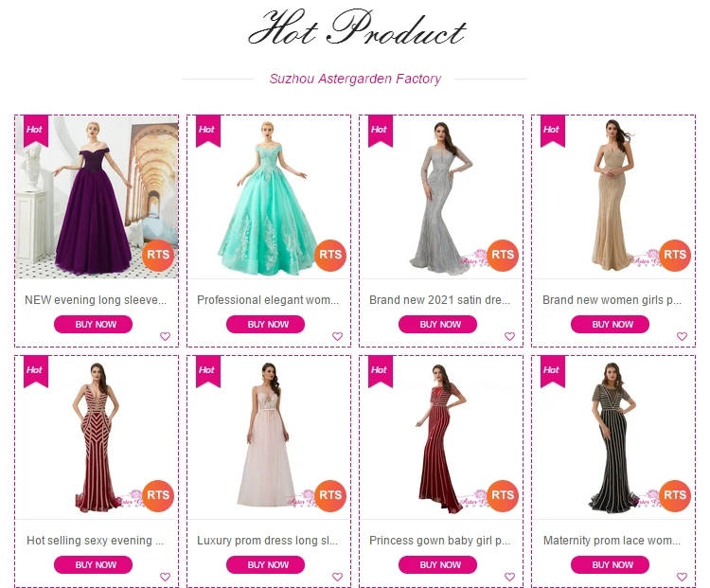Image resolution: width=710 pixels, height=588 pixels.
Task: Favorite the Hot selling sexy evening dress
Action: (166, 577)
